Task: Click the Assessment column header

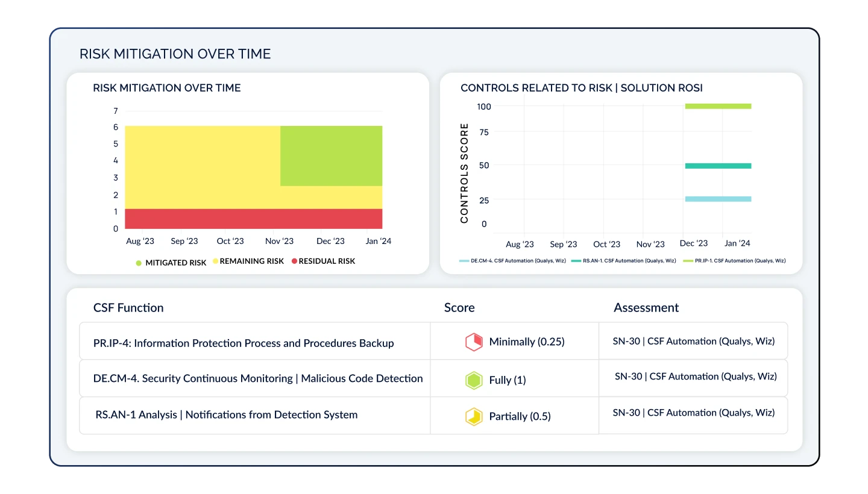Action: point(646,308)
